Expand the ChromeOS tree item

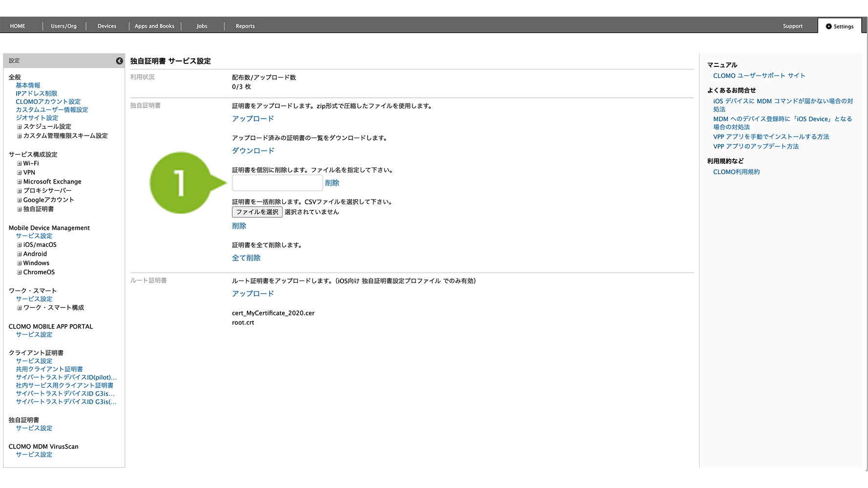click(x=20, y=272)
